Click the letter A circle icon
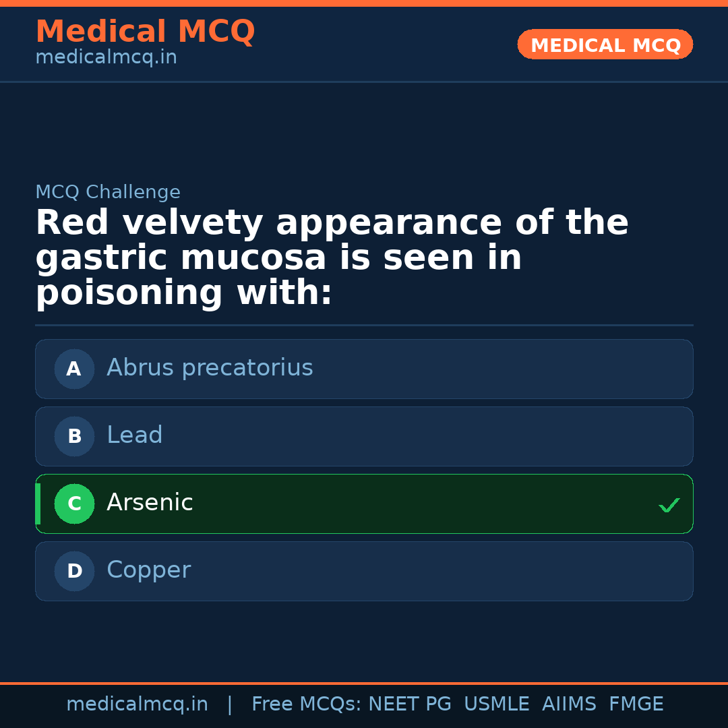Screen dimensions: 728x728 (74, 369)
